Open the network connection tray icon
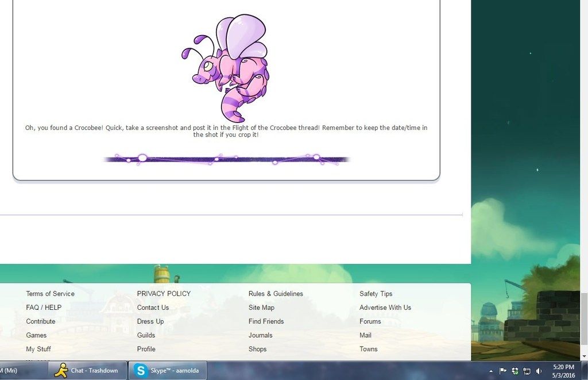Image resolution: width=588 pixels, height=380 pixels. [527, 371]
